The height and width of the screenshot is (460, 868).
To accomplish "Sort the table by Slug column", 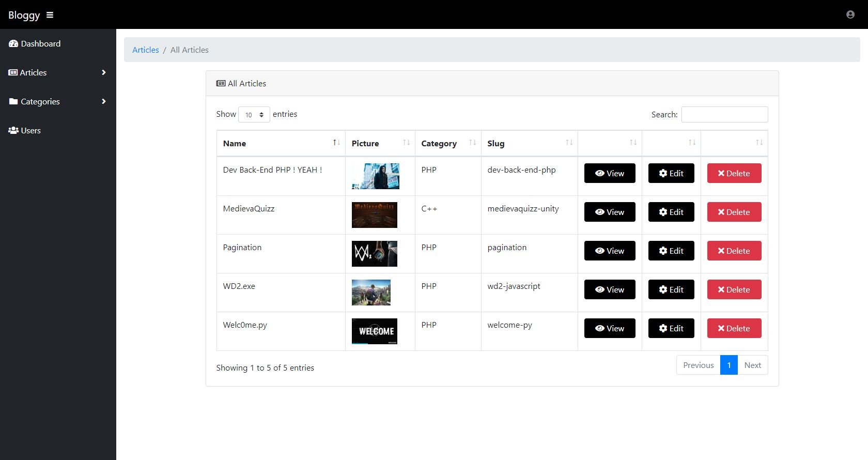I will point(530,143).
